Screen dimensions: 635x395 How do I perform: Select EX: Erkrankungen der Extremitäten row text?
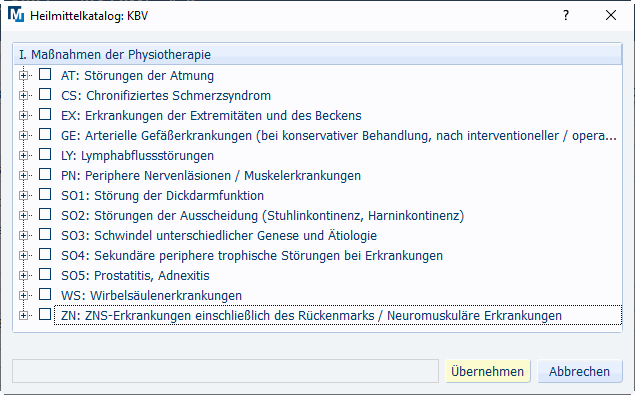211,115
